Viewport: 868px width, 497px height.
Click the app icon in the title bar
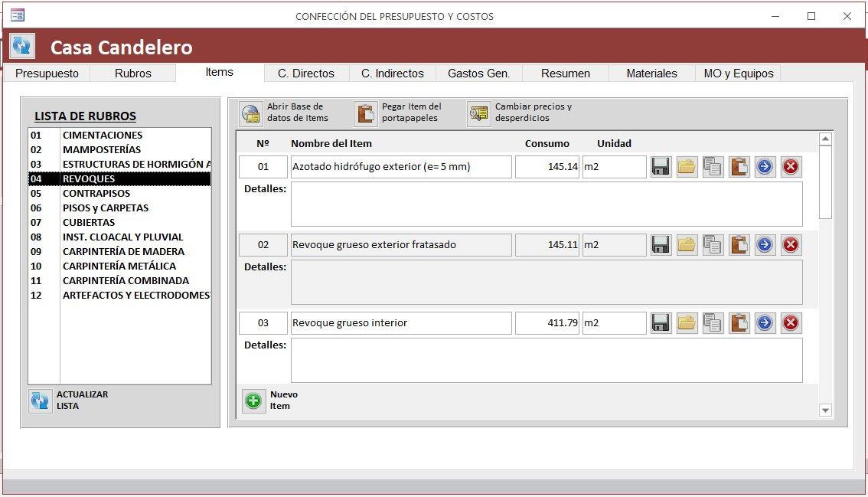tap(17, 15)
